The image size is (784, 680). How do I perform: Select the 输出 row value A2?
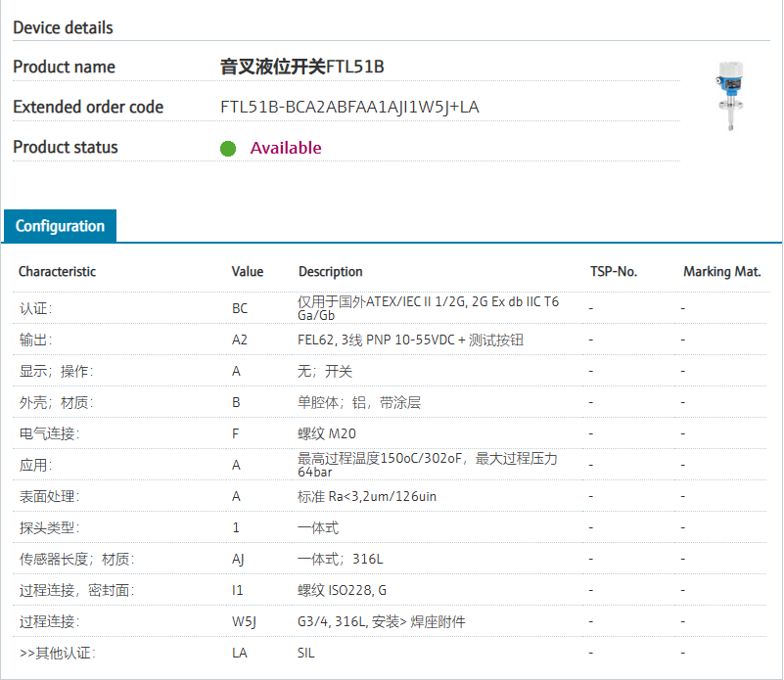(240, 340)
